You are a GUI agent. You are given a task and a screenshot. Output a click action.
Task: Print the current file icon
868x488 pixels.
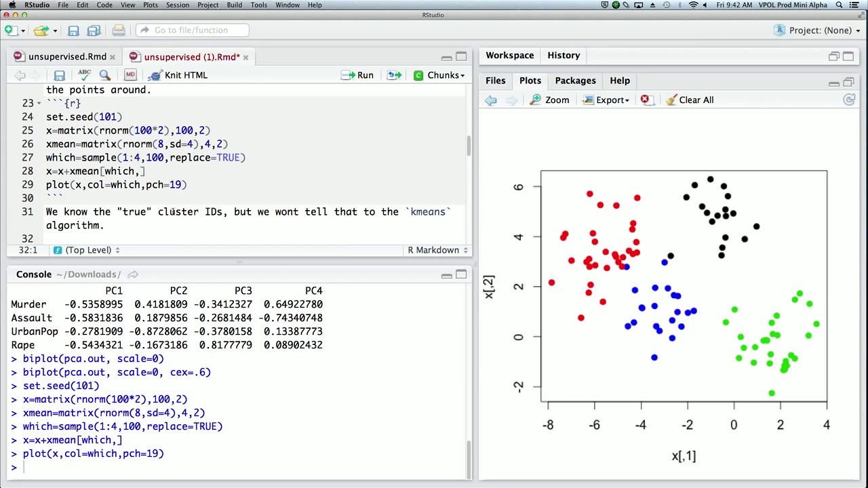119,30
